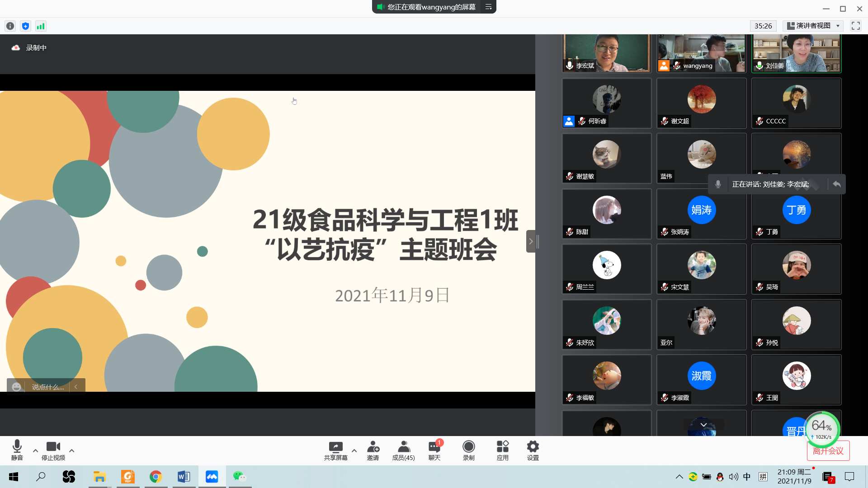The image size is (868, 488).
Task: Click the blue security shield icon
Action: point(26,26)
